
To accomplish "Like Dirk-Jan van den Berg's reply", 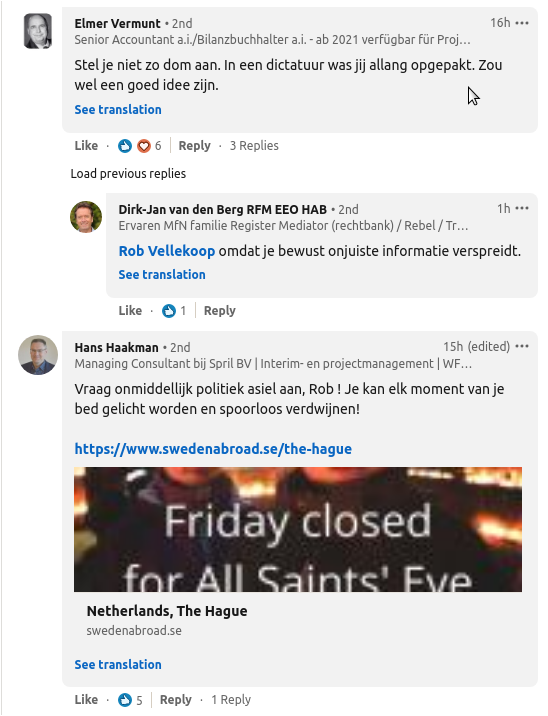I will (x=130, y=311).
